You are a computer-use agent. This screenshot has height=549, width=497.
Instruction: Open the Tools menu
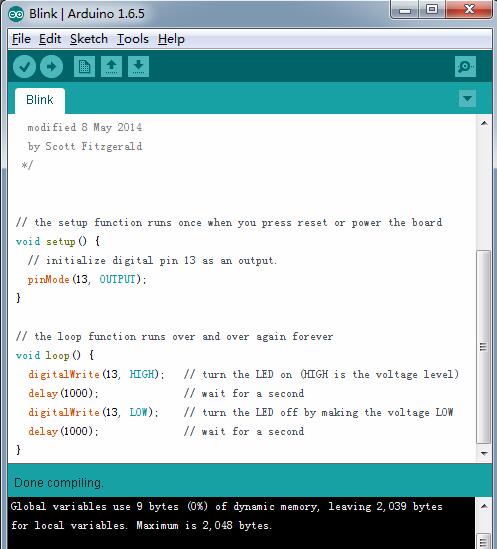[132, 39]
